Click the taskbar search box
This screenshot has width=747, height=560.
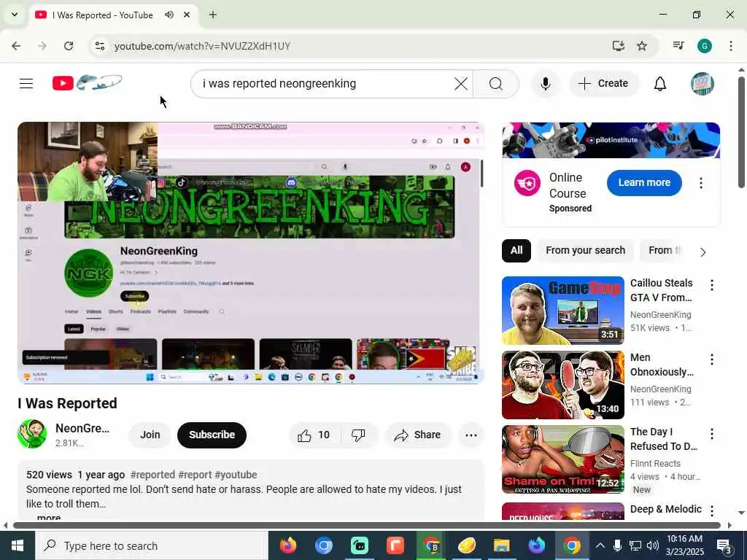point(152,545)
